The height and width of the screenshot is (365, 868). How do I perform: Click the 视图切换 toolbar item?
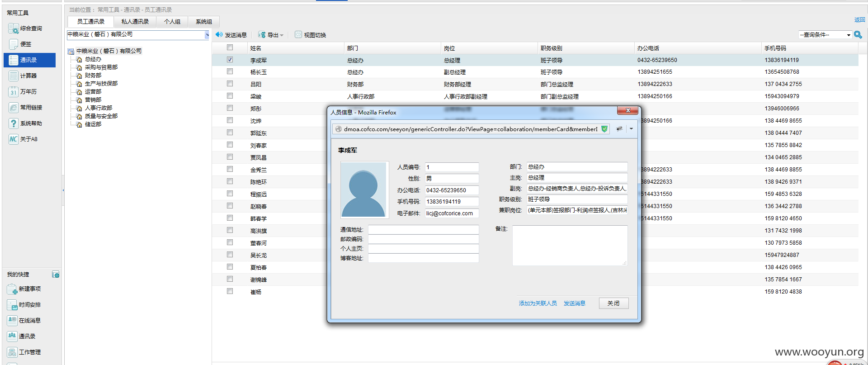[x=310, y=35]
